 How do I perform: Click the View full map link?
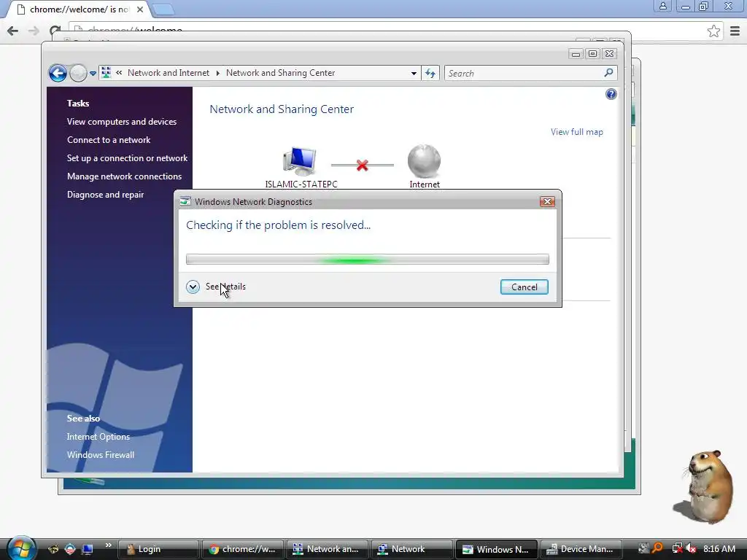point(576,132)
